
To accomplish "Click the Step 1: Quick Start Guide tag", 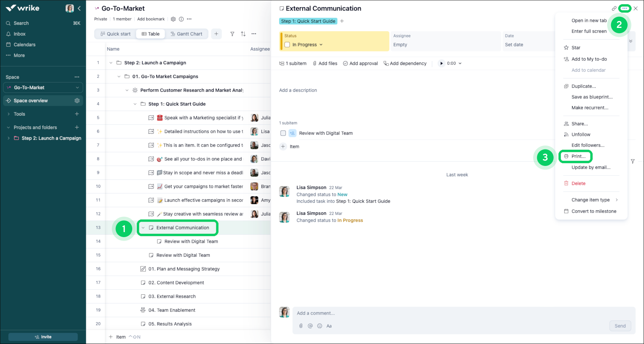I will [308, 21].
